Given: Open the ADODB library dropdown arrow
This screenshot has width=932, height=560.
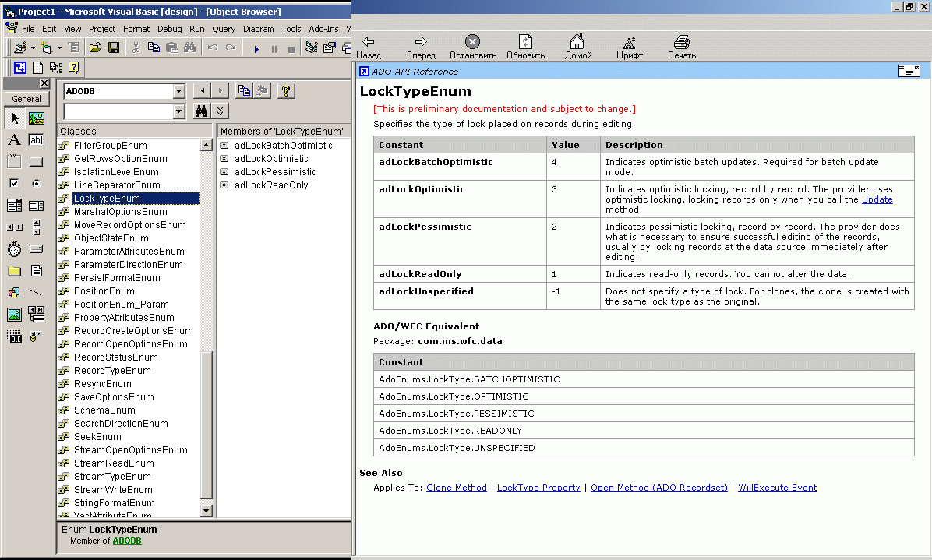Looking at the screenshot, I should 179,91.
